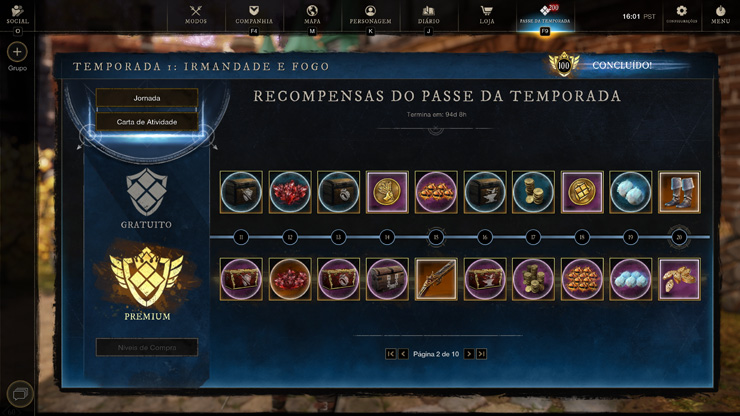The height and width of the screenshot is (416, 740).
Task: Open the Social menu icon
Action: 17,10
